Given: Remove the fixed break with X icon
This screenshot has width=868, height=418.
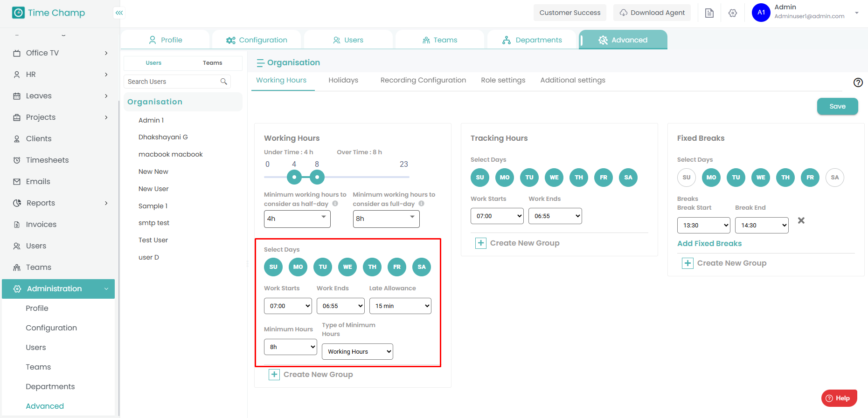Looking at the screenshot, I should [801, 220].
